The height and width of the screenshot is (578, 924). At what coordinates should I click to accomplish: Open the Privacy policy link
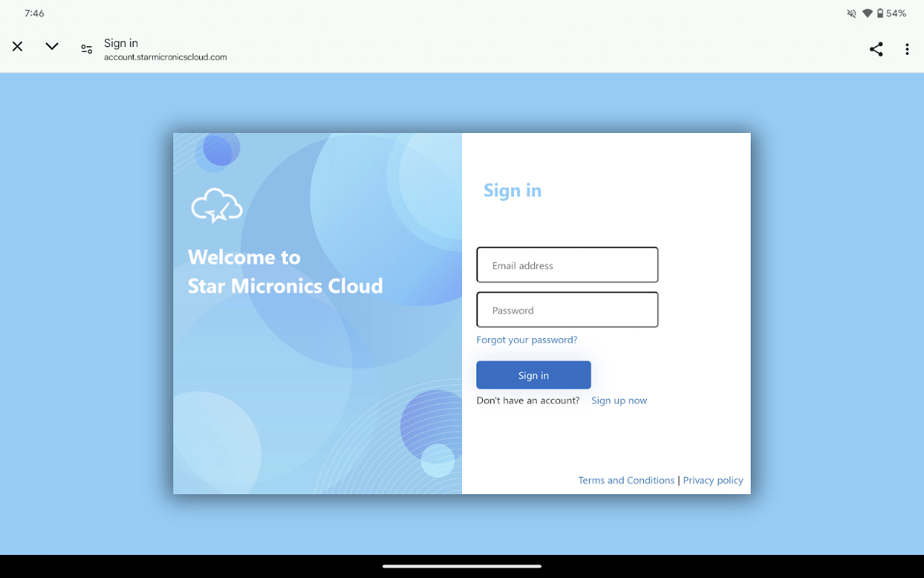coord(713,480)
